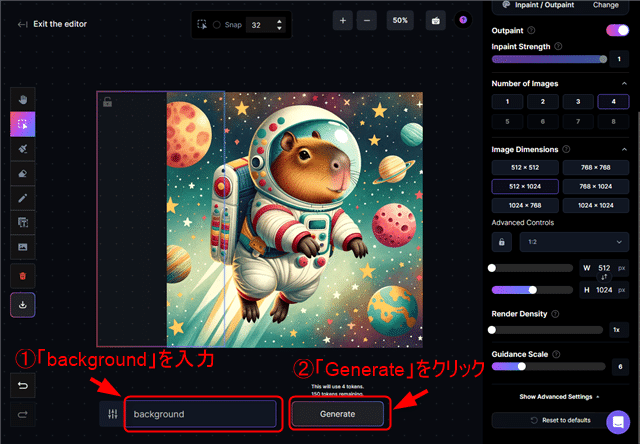Pick the Sketch pencil tool
Viewport: 640px width, 444px height.
click(23, 198)
